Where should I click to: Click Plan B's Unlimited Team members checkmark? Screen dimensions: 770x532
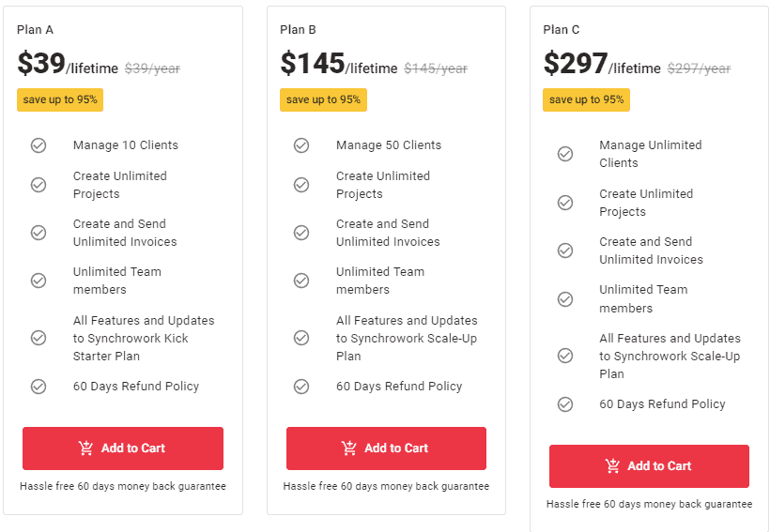[301, 281]
